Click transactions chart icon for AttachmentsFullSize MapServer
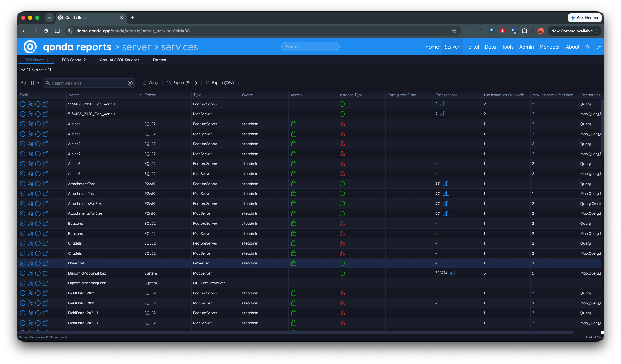The image size is (621, 364). point(446,213)
